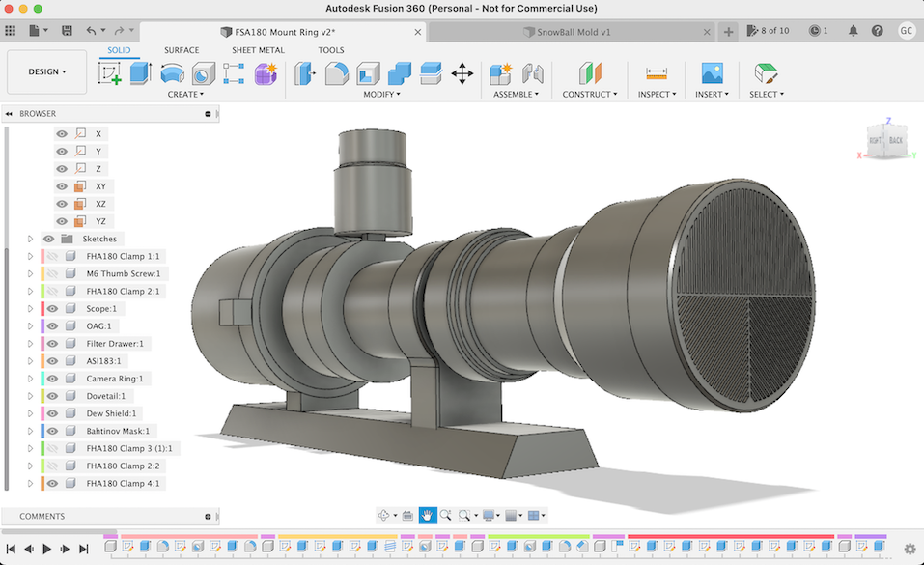Click the Insert image icon

(712, 73)
